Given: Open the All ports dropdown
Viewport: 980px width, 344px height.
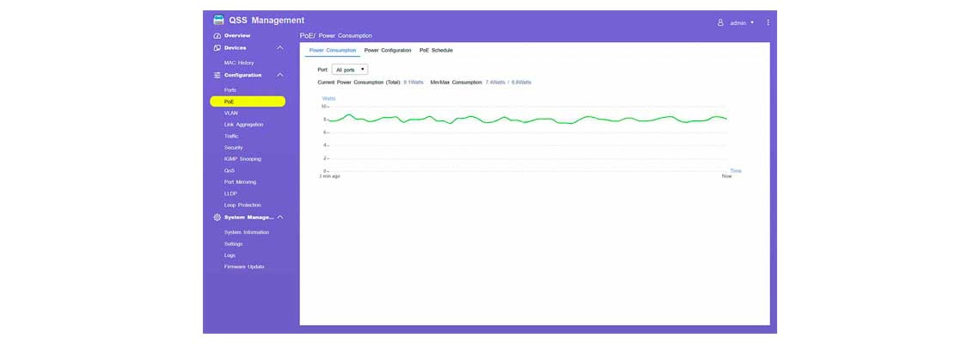Looking at the screenshot, I should 349,70.
